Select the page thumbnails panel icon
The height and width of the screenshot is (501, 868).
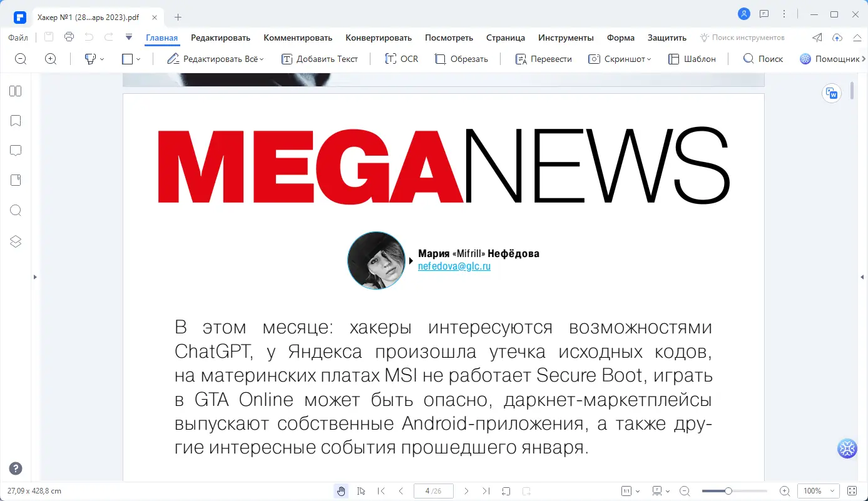tap(15, 91)
